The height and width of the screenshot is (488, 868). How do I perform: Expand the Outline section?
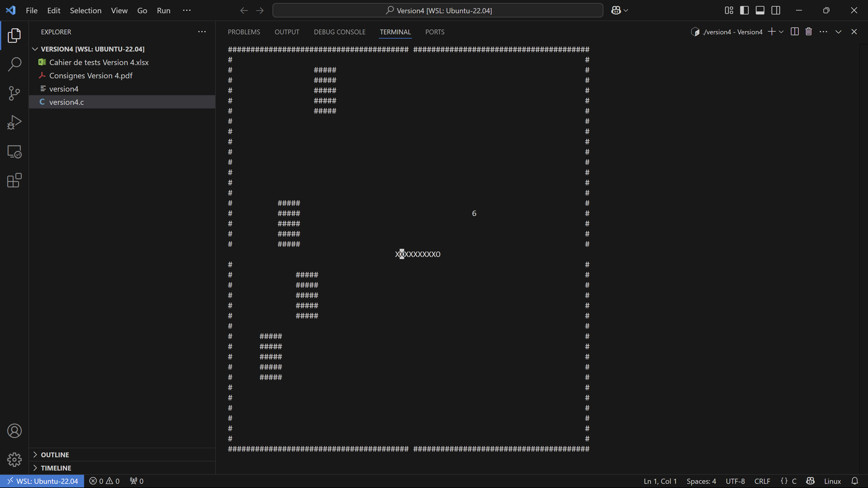point(55,455)
